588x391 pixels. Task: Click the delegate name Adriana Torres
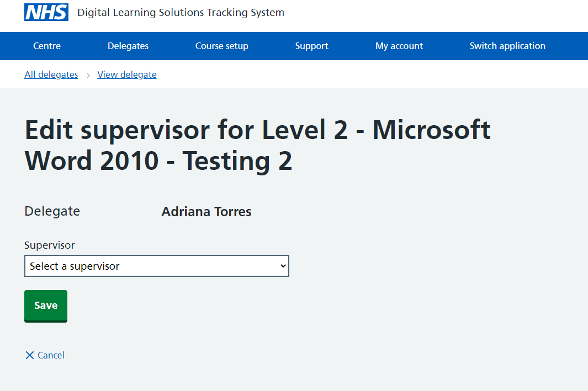(x=206, y=212)
